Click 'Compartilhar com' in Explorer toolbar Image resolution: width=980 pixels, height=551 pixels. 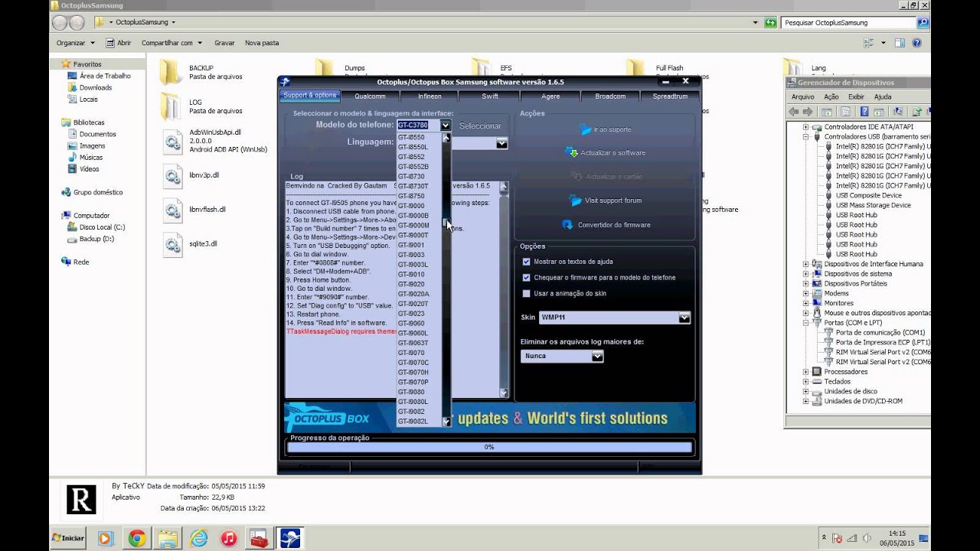(x=171, y=43)
